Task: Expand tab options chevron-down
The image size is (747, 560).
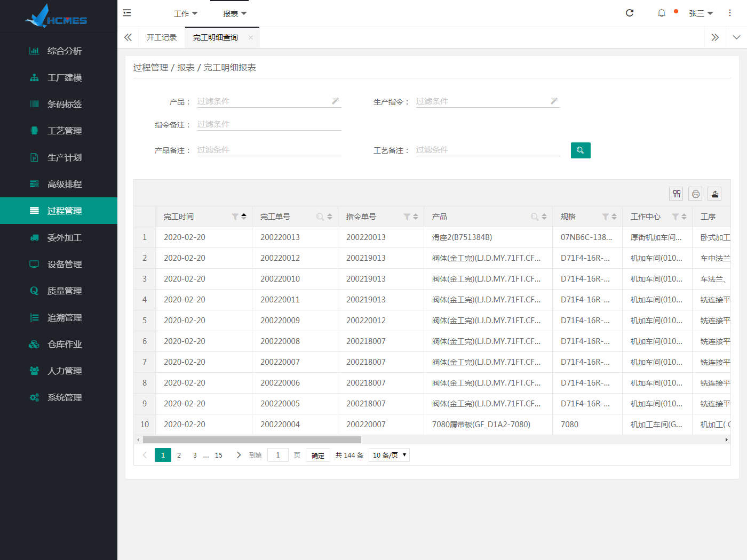Action: 736,37
